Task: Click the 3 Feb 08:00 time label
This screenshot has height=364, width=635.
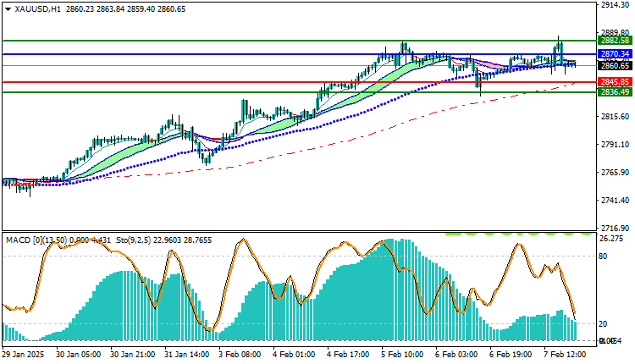Action: click(240, 355)
